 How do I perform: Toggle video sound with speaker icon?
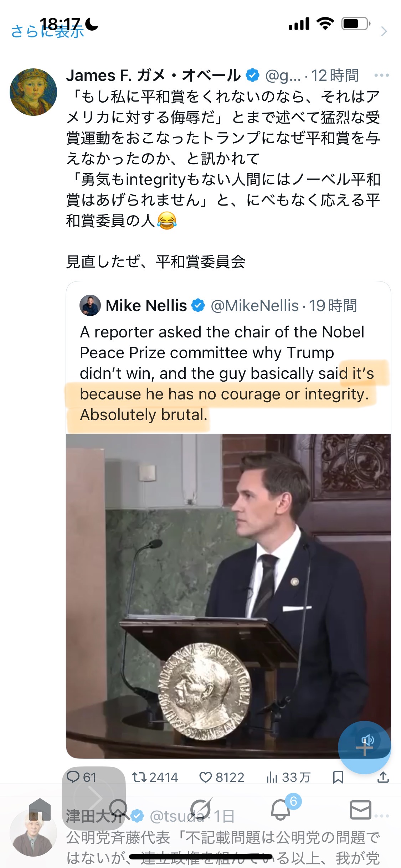[x=367, y=740]
